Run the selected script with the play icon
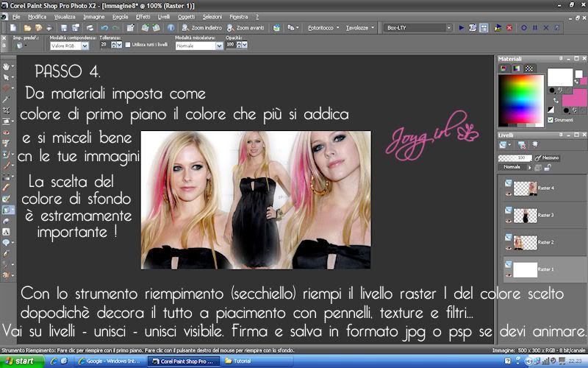This screenshot has height=368, width=588. point(462,28)
